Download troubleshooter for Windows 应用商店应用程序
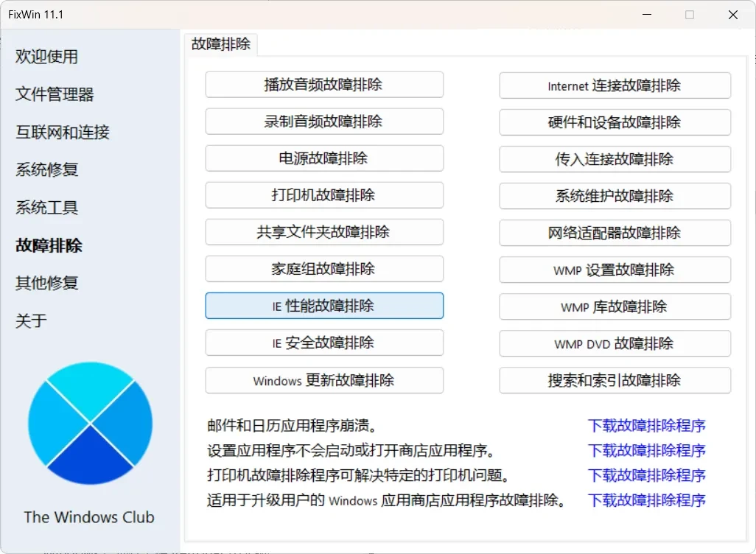 click(646, 500)
